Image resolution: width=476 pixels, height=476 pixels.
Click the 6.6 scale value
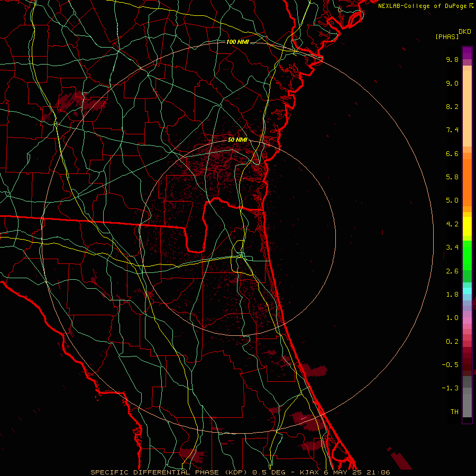pyautogui.click(x=452, y=153)
